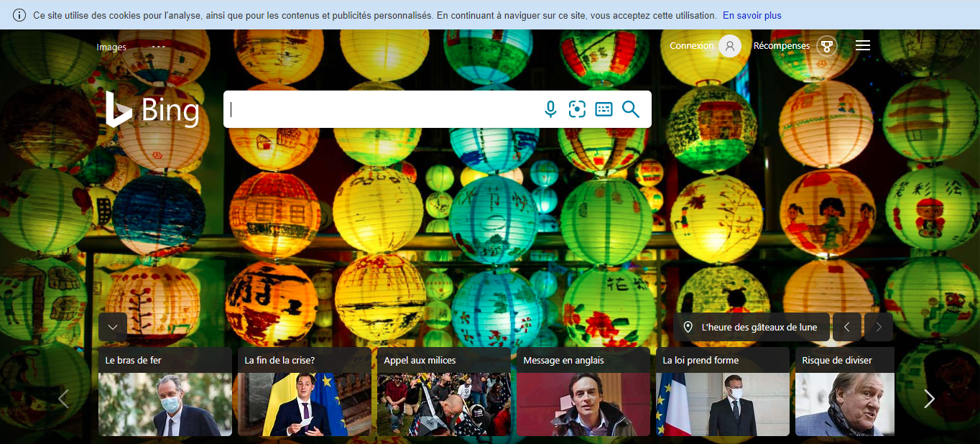Click the Bing logo
980x444 pixels.
click(152, 110)
